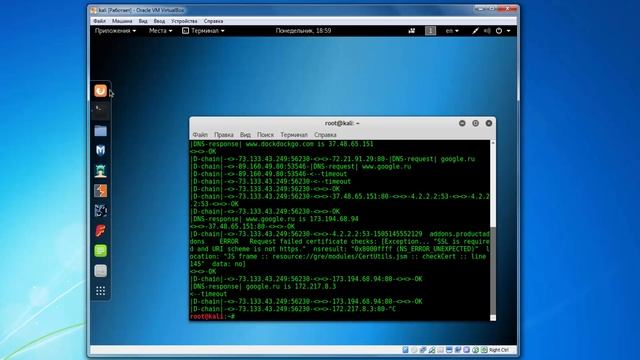Open Справка menu in the terminal window
The height and width of the screenshot is (360, 640).
point(325,135)
